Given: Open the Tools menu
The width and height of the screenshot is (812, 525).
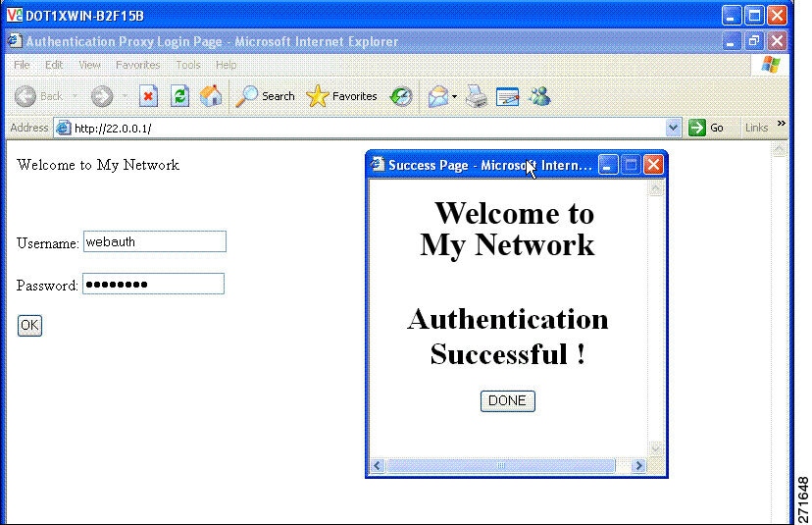Looking at the screenshot, I should 188,65.
